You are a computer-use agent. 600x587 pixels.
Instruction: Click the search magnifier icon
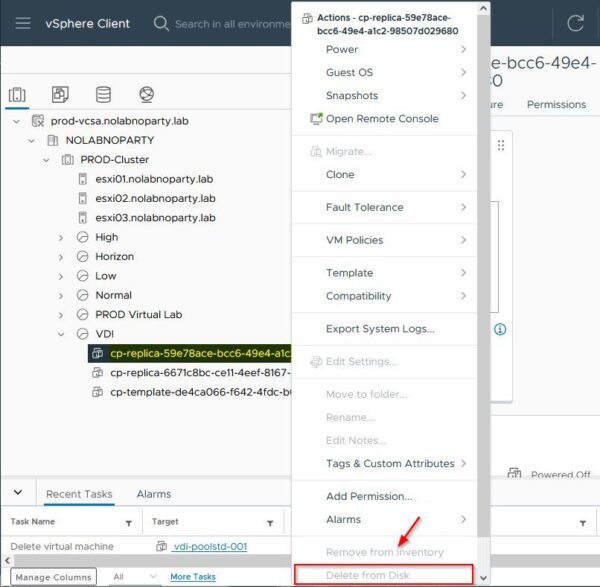point(161,23)
